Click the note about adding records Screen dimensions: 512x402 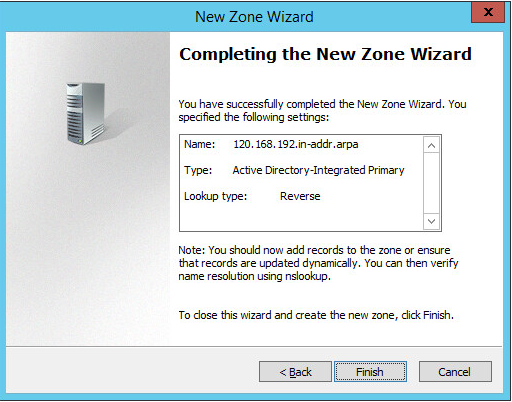coord(318,263)
